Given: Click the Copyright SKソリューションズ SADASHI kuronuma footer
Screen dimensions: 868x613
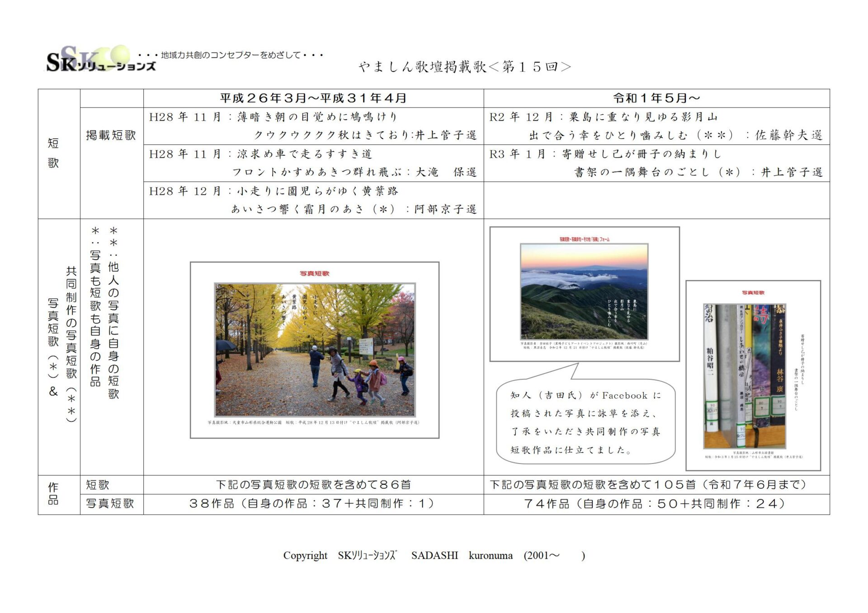Looking at the screenshot, I should pos(434,555).
